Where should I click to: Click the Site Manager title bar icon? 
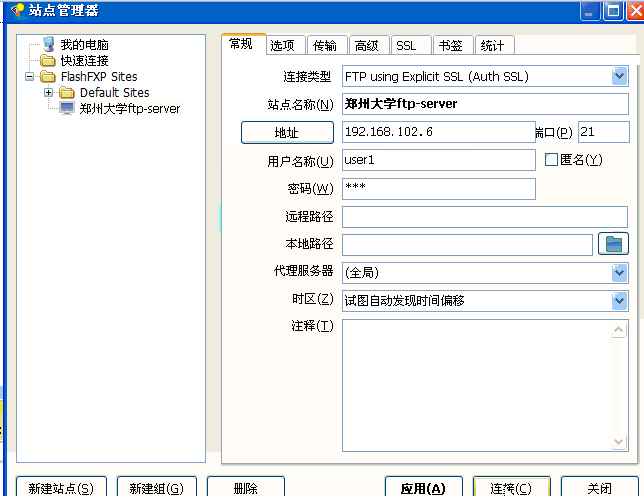click(x=18, y=10)
